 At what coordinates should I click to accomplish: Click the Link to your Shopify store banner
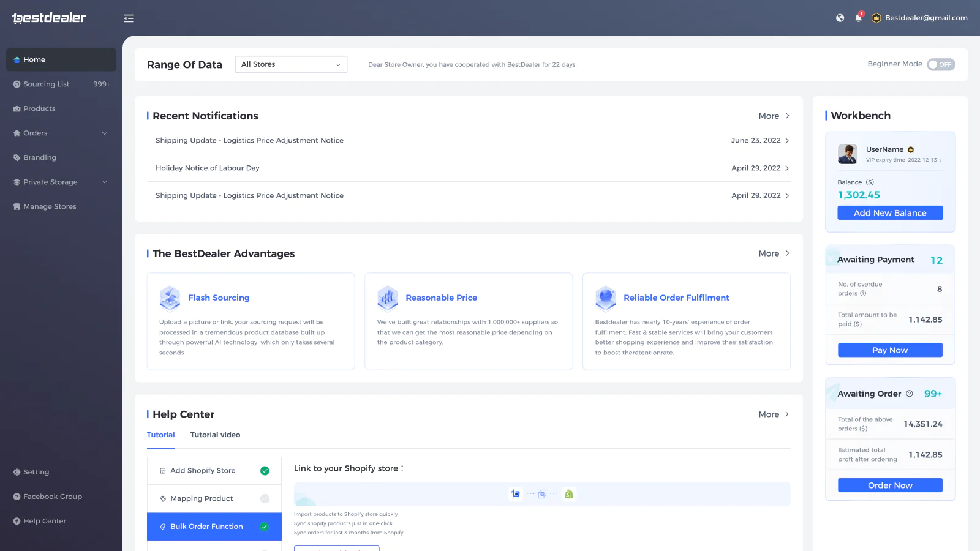click(542, 494)
